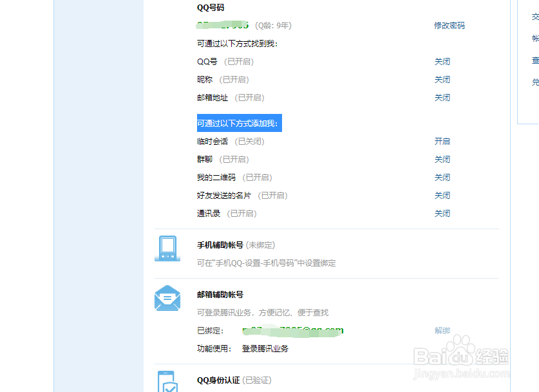Disable 通讯录 adding via 关闭

pos(442,213)
